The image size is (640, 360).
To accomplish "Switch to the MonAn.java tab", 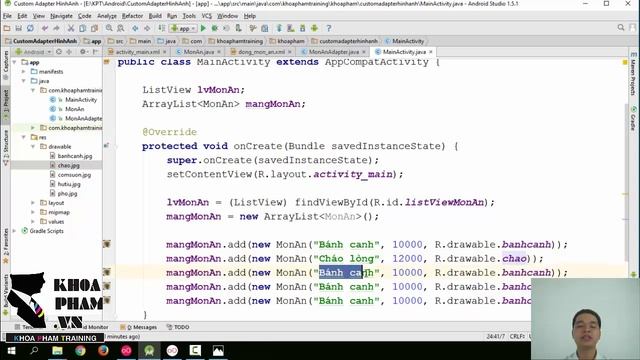I will [x=198, y=52].
